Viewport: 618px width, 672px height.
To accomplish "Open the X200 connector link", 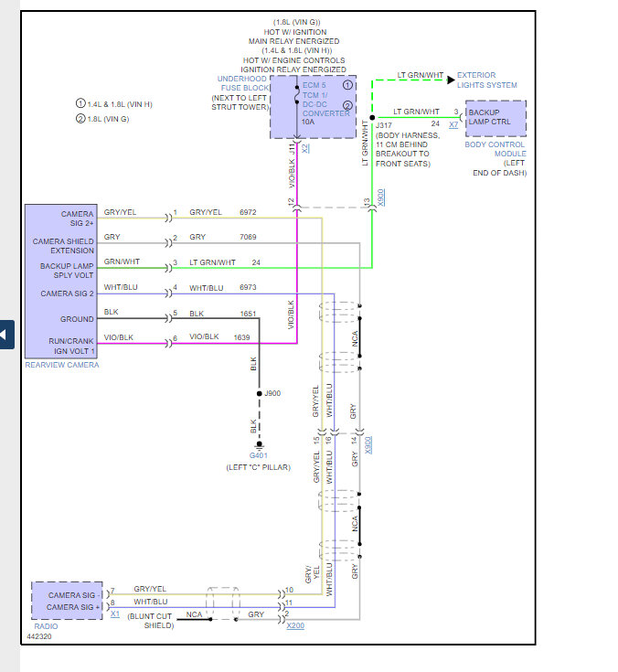I will point(295,625).
